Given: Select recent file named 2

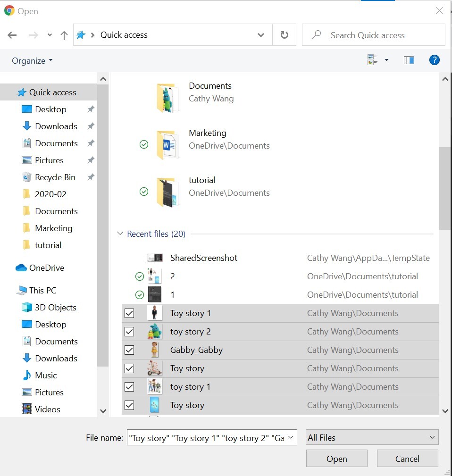Looking at the screenshot, I should (x=280, y=276).
